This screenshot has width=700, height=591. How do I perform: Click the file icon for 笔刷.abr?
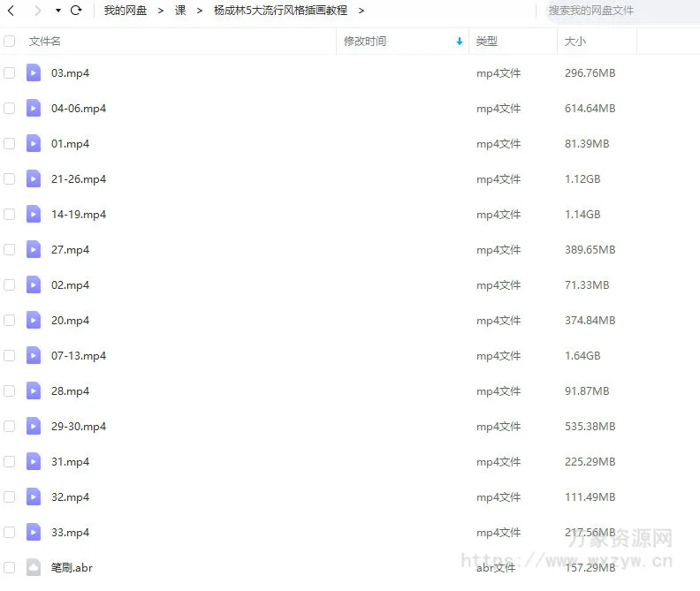click(x=34, y=568)
